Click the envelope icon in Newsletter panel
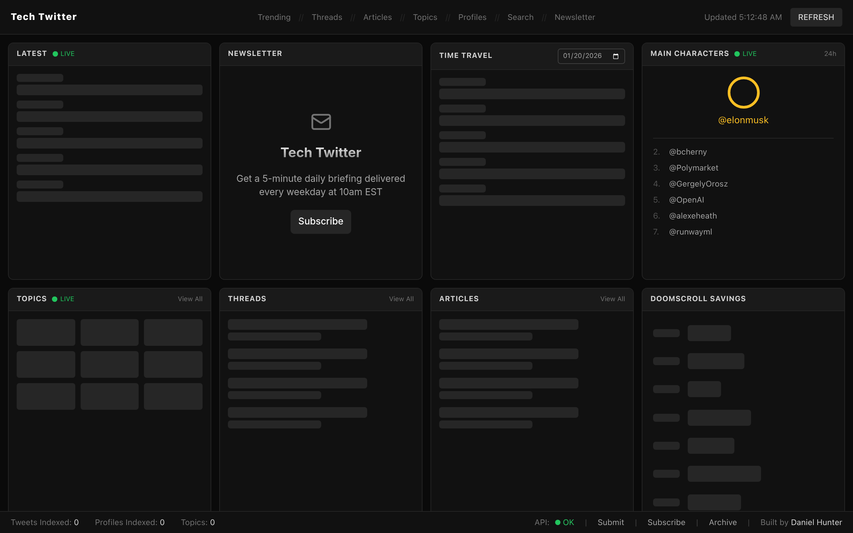This screenshot has height=533, width=853. 320,122
